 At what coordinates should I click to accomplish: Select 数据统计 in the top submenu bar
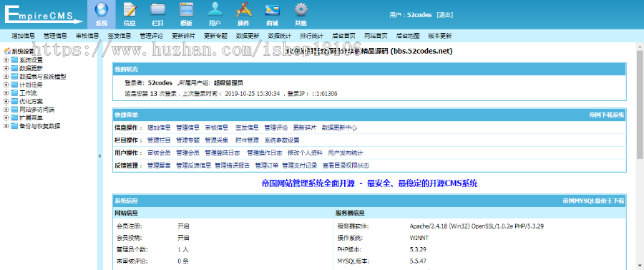(279, 36)
